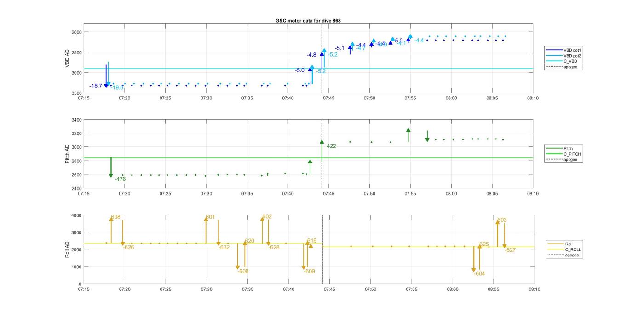644x319 pixels.
Task: Click the '07:45' tick under the Pitch plot
Action: point(329,194)
